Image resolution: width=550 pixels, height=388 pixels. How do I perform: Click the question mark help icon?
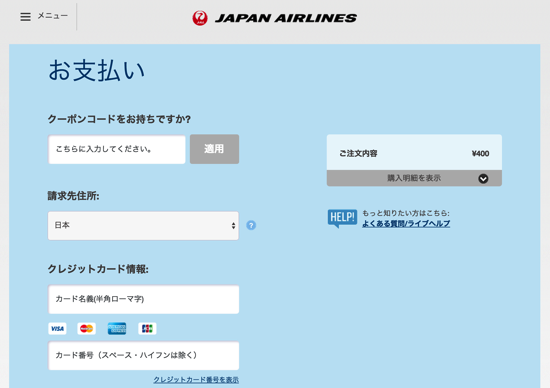tap(251, 225)
